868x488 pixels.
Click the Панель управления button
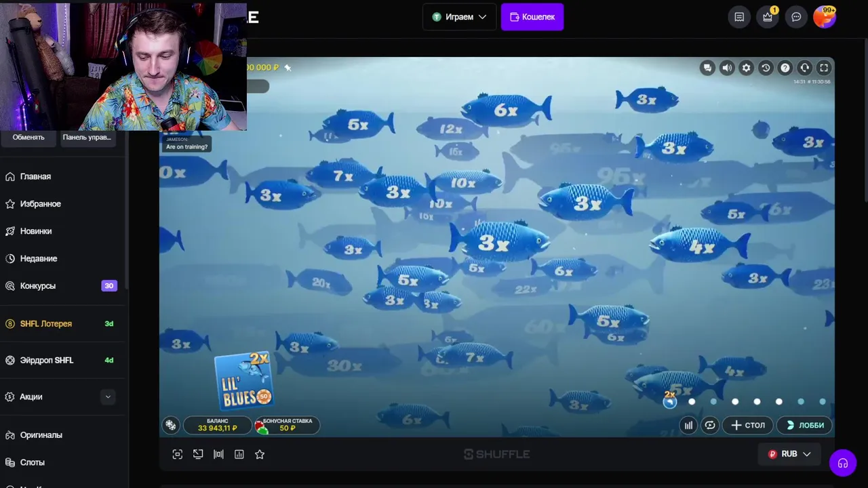86,137
